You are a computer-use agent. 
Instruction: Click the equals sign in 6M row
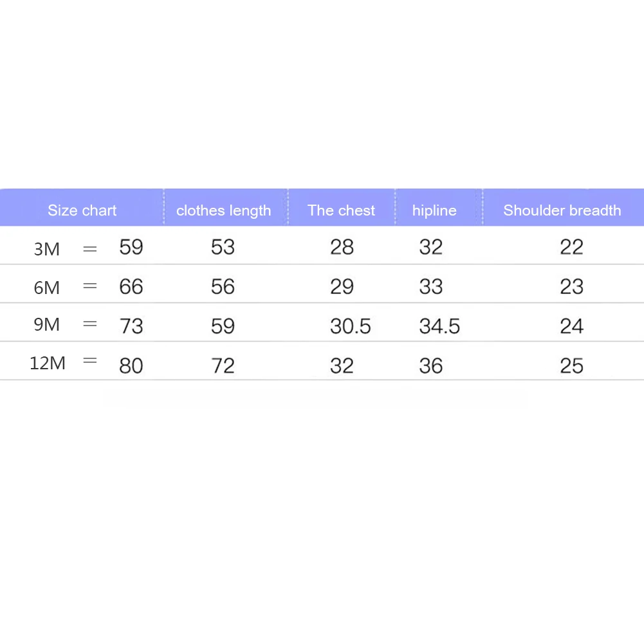coord(90,286)
